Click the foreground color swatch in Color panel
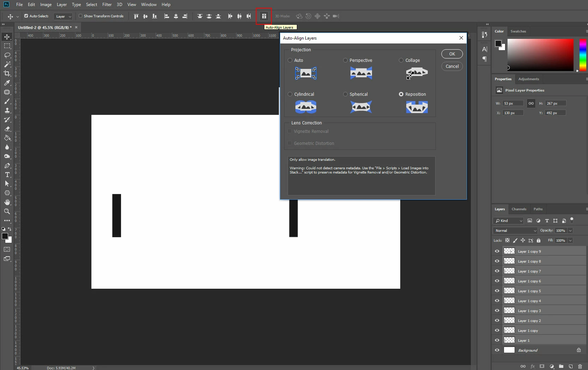This screenshot has width=588, height=370. click(x=498, y=43)
